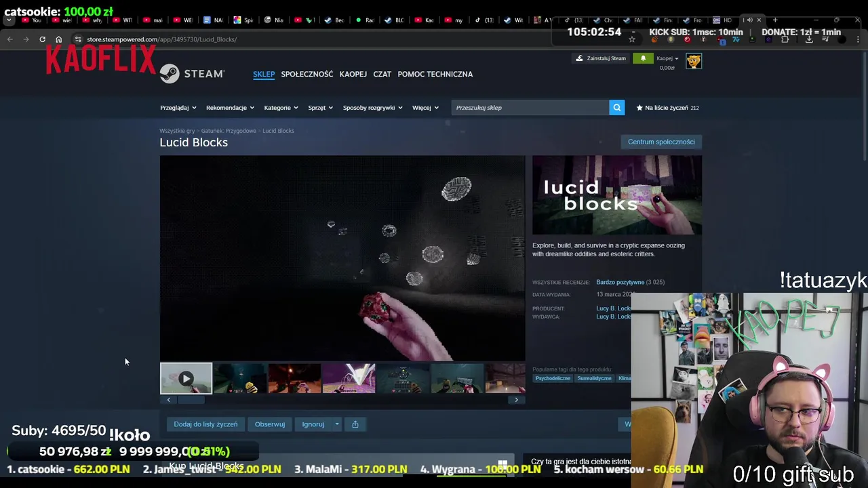The height and width of the screenshot is (488, 868).
Task: Open the green notification bell
Action: tap(643, 58)
